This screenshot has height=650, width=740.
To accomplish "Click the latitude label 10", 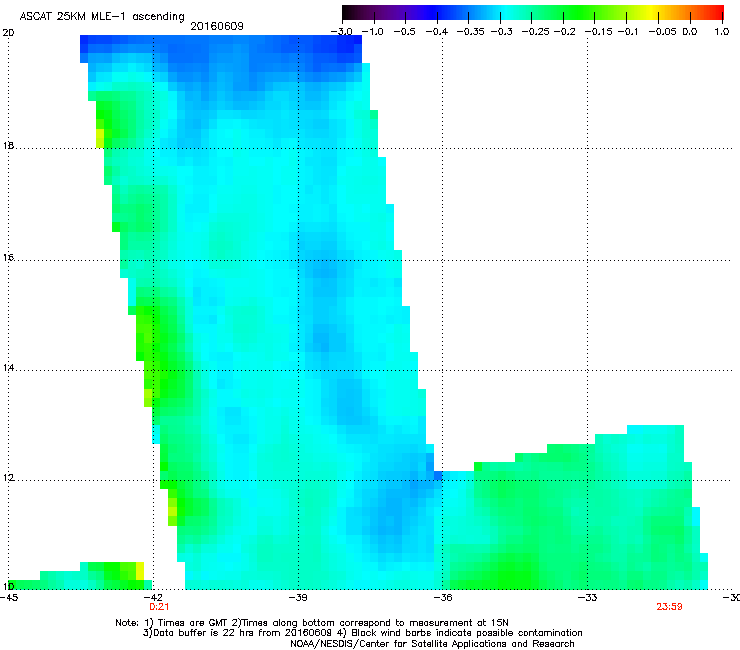I will tap(8, 586).
